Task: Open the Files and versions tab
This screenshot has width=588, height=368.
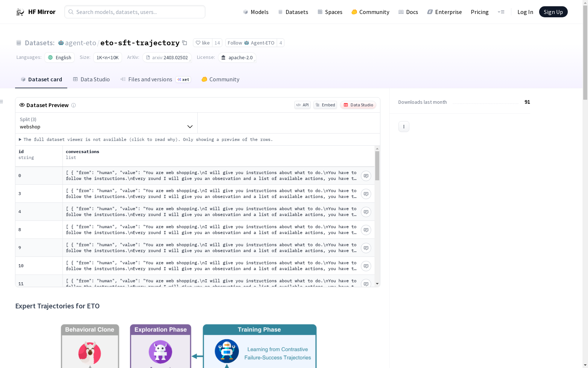Action: (155, 79)
